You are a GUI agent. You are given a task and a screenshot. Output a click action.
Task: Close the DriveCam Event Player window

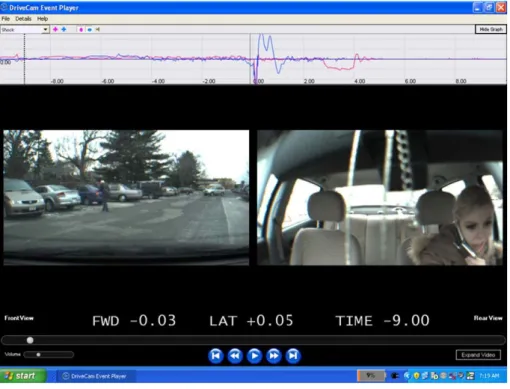[501, 7]
